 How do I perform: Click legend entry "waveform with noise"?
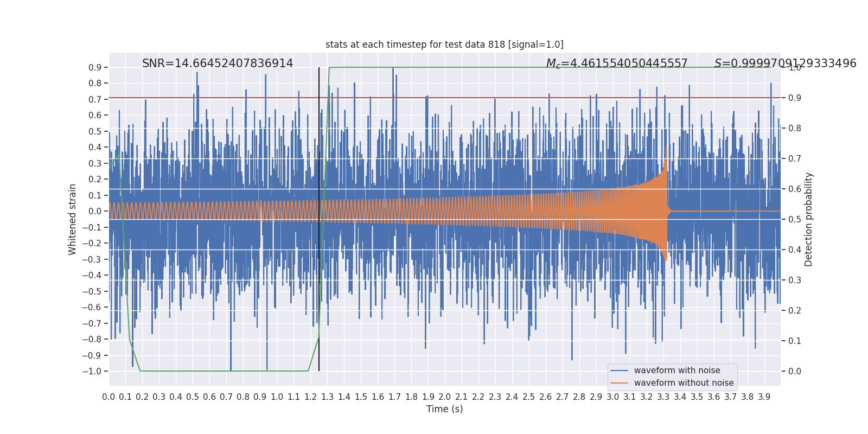point(677,371)
